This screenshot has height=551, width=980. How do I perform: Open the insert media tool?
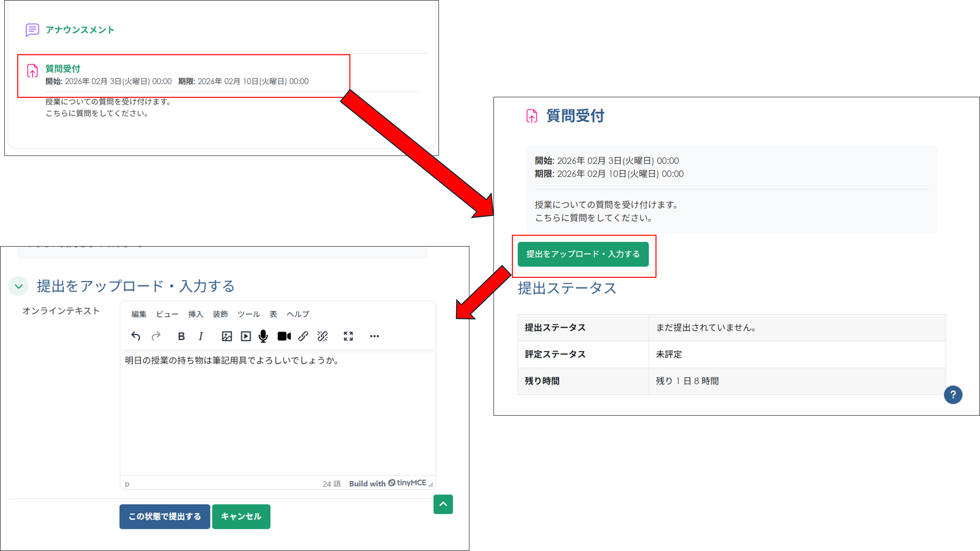[x=246, y=336]
